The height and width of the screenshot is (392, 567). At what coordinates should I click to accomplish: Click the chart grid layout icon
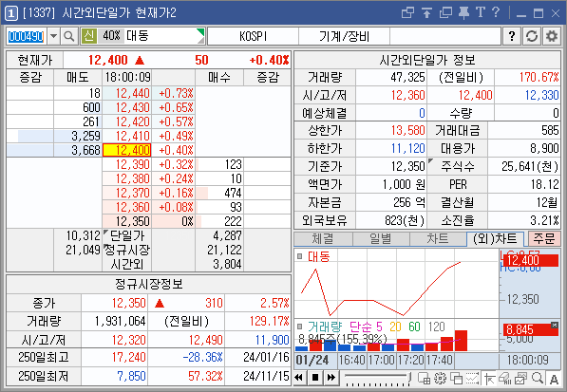[x=424, y=379]
